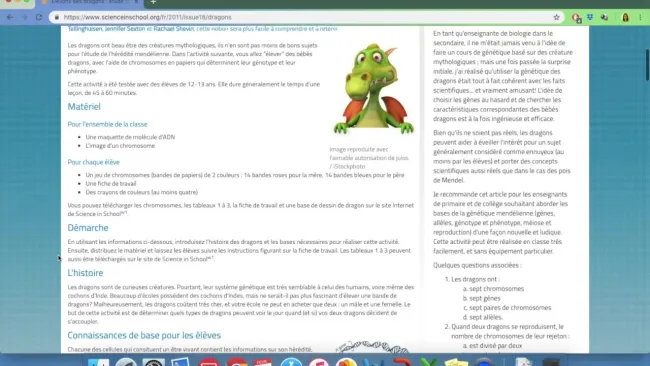Click 'Quelques questions associées' text
The image size is (650, 366).
point(477,265)
